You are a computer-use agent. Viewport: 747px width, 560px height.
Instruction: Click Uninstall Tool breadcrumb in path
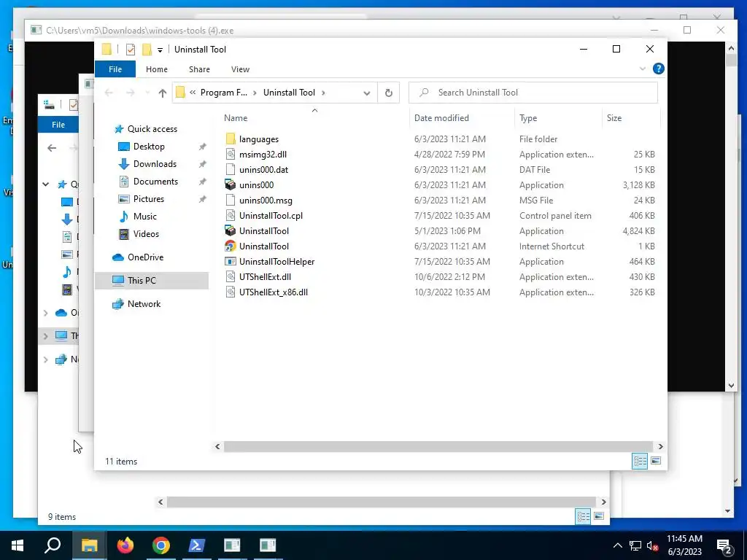pos(289,93)
